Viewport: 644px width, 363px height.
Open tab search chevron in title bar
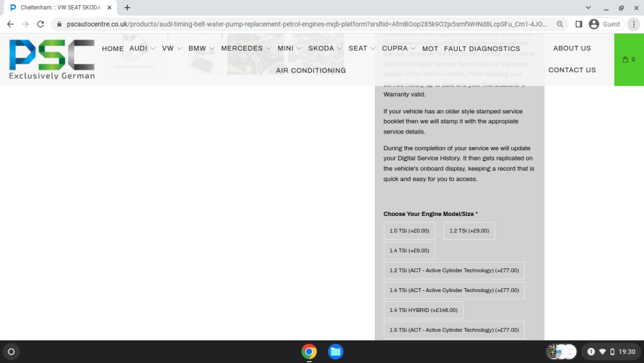pyautogui.click(x=588, y=7)
